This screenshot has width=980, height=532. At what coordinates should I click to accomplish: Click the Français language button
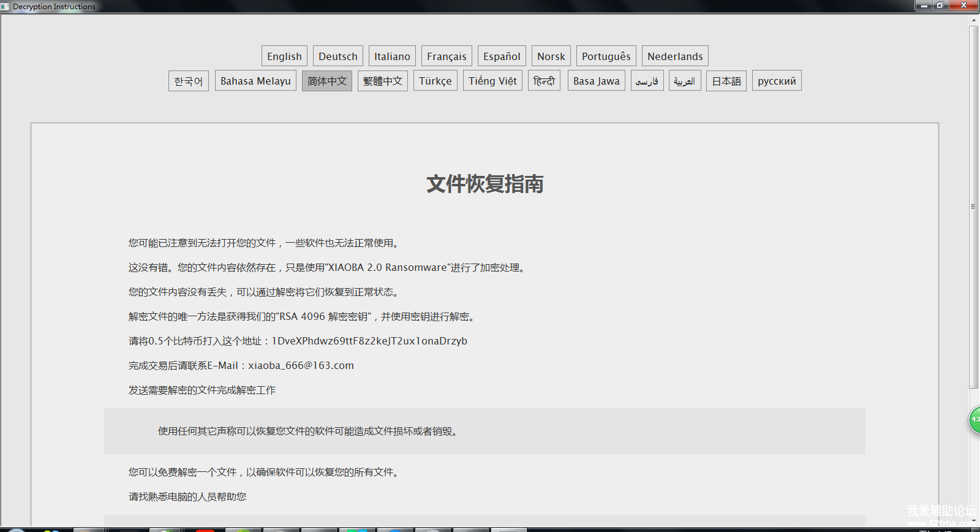point(447,56)
